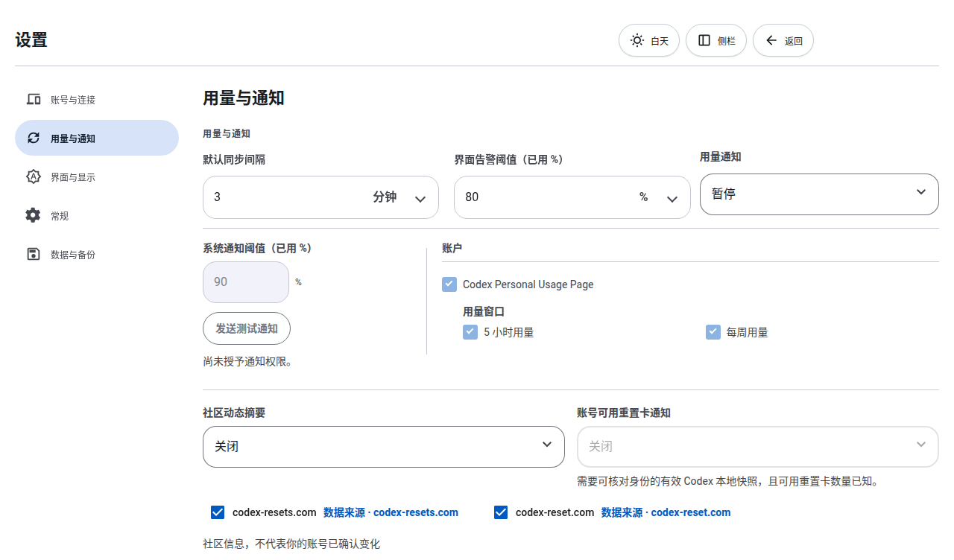Screen dimensions: 954x560
Task: Click the sun icon for day theme
Action: pos(637,40)
